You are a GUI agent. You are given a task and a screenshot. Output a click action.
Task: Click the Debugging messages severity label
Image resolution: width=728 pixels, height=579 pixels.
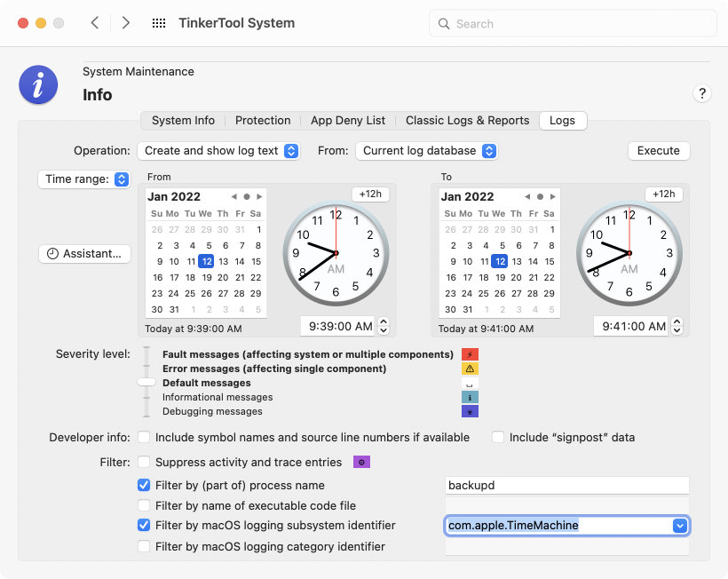[212, 411]
